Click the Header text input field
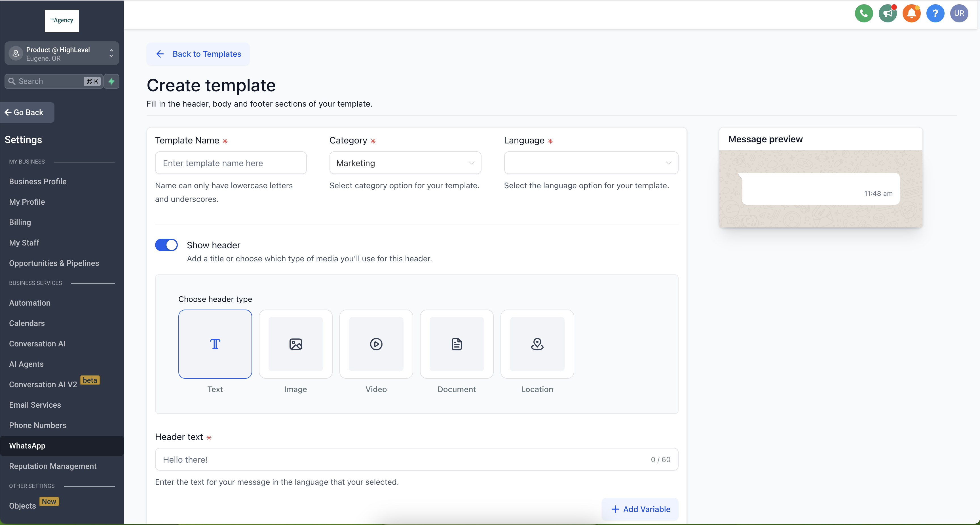Screen dimensions: 980x525 click(403, 459)
